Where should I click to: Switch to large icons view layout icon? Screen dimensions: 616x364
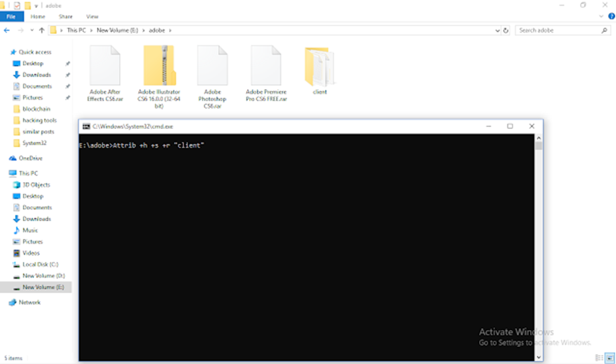(609, 357)
